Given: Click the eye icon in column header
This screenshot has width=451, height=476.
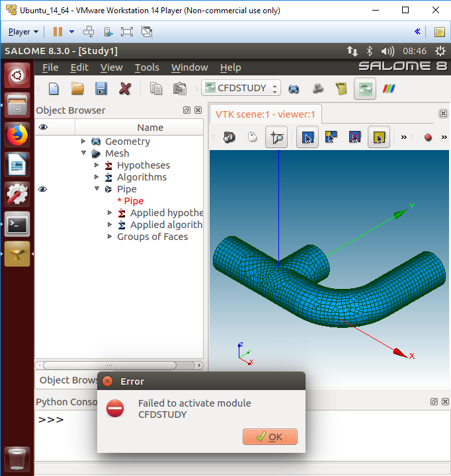Looking at the screenshot, I should (43, 128).
